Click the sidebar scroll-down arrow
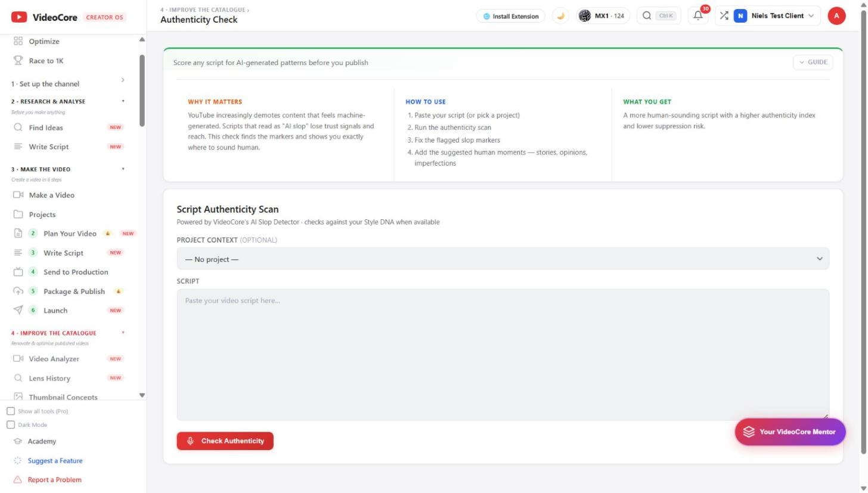Image resolution: width=868 pixels, height=493 pixels. click(142, 395)
